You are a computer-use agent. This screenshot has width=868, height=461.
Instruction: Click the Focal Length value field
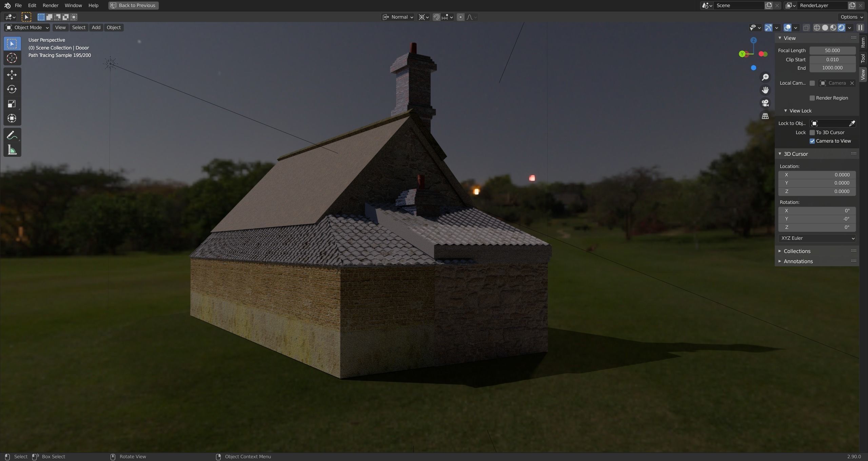tap(832, 50)
